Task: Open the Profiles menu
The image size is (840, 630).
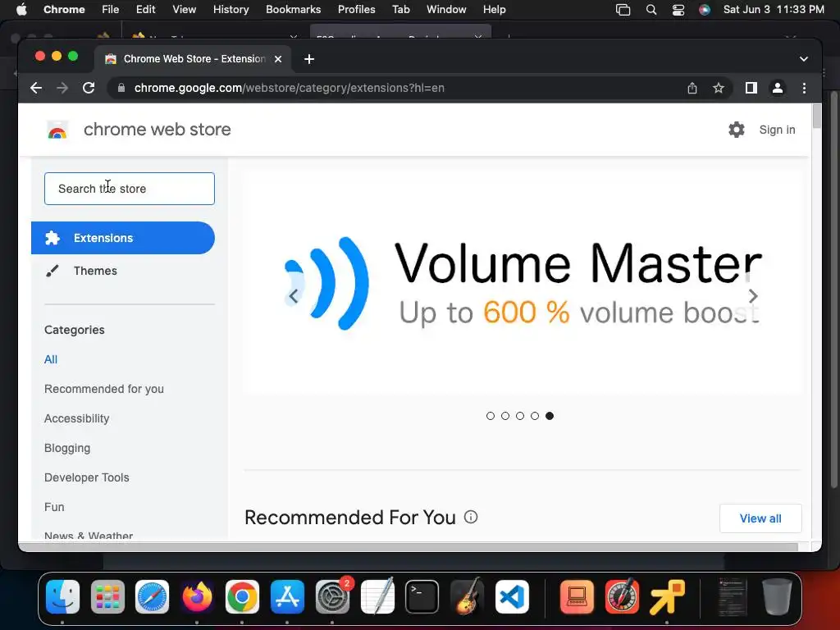Action: click(x=356, y=10)
